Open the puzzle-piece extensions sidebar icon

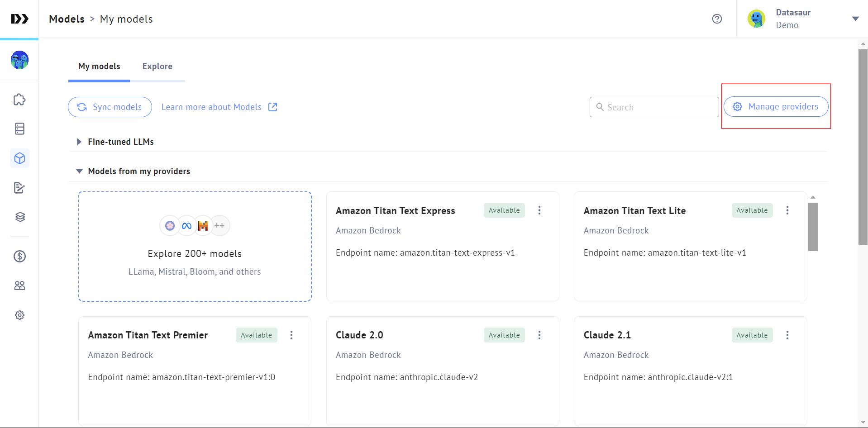coord(19,100)
